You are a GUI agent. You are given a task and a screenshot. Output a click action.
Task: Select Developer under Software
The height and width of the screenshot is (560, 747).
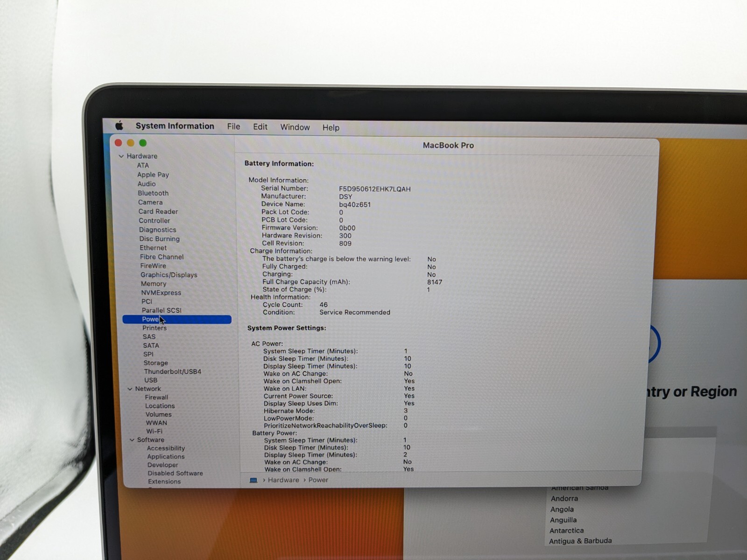(x=163, y=465)
